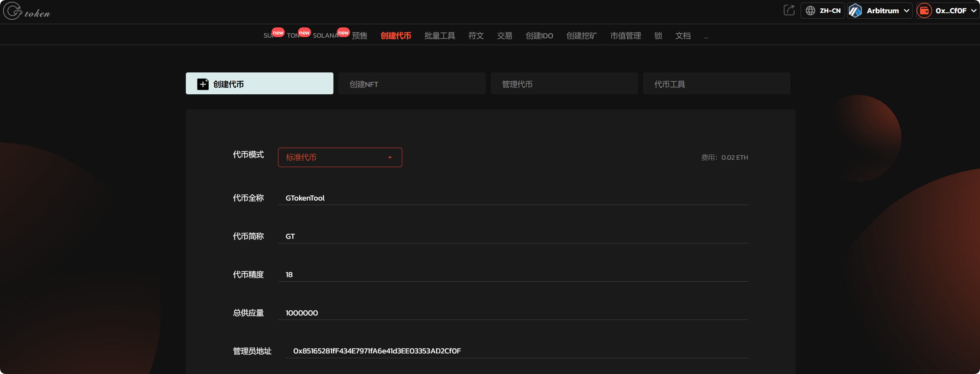The height and width of the screenshot is (374, 980).
Task: Click the Arbitrum network logo icon
Action: tap(855, 11)
